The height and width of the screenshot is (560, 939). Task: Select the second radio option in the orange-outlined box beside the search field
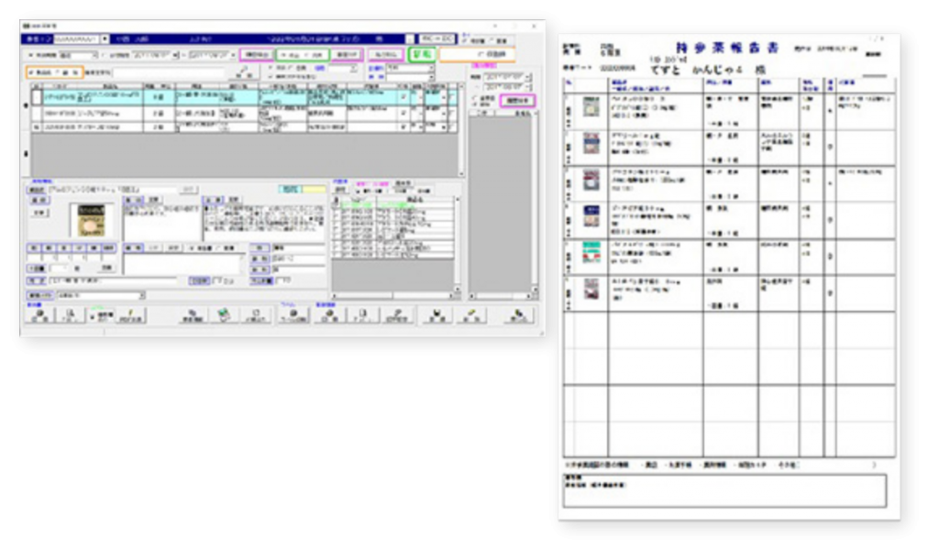58,72
